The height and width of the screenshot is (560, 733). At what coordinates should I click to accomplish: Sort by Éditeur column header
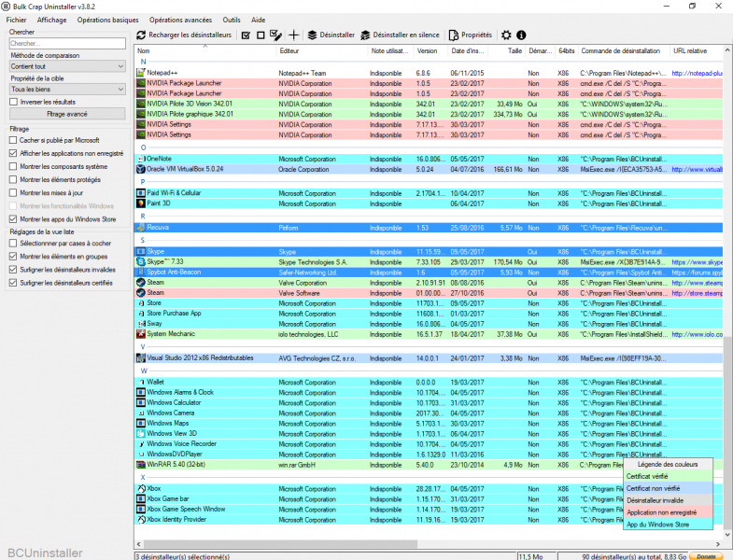pyautogui.click(x=321, y=51)
